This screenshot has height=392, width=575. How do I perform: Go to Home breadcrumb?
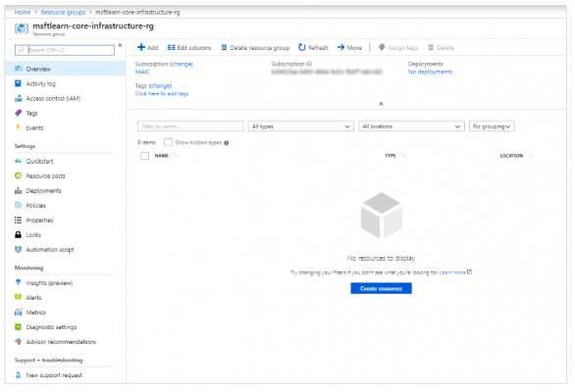coord(23,12)
